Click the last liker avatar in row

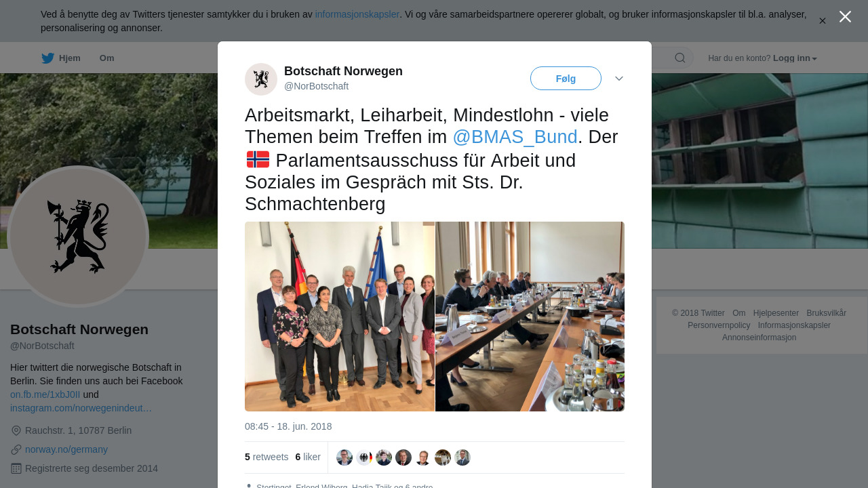462,457
